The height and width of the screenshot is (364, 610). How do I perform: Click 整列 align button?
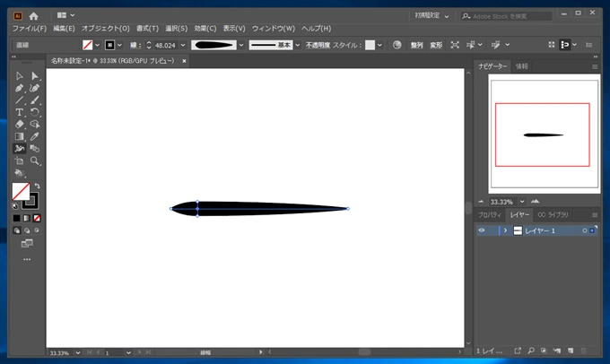(x=416, y=45)
